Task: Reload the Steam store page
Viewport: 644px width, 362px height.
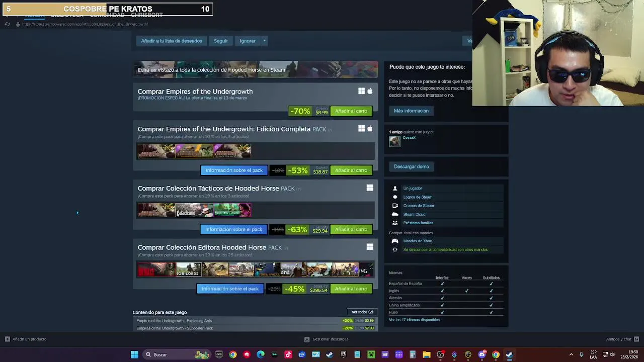Action: (x=7, y=24)
